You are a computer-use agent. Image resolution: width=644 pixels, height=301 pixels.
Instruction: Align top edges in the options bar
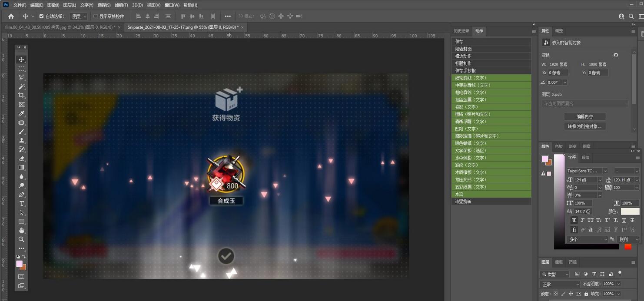(183, 16)
